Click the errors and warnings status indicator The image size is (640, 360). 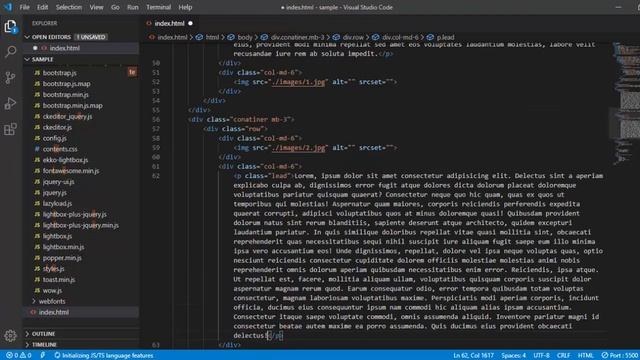coord(18,356)
